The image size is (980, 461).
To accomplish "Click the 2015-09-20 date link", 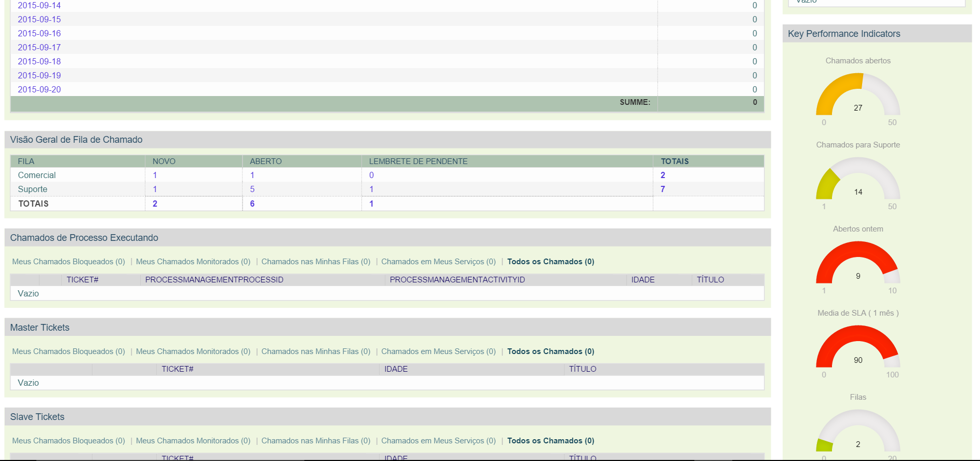I will click(x=39, y=89).
